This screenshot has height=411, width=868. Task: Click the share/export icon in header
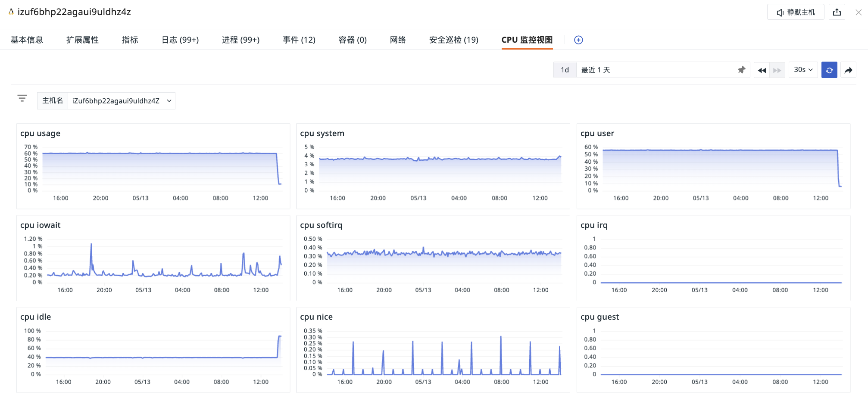click(x=837, y=12)
